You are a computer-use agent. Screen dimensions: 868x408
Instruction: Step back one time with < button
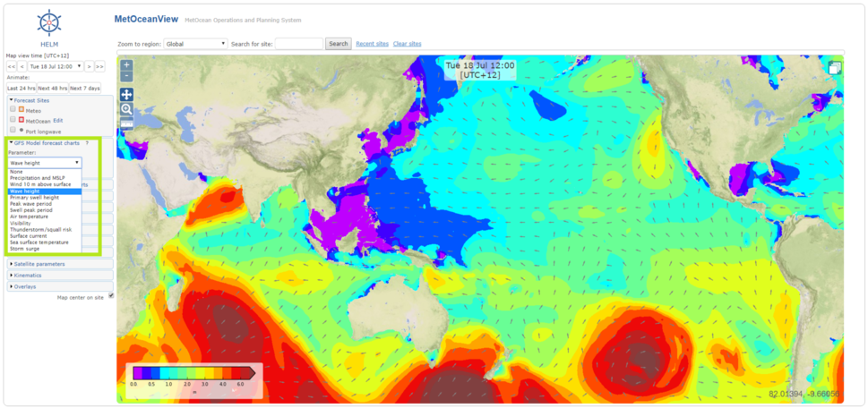click(22, 66)
